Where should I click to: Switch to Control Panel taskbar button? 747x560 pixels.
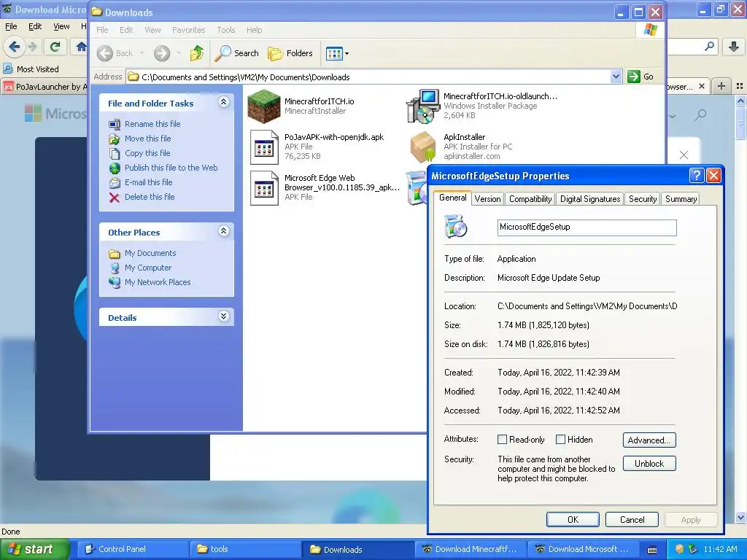133,549
